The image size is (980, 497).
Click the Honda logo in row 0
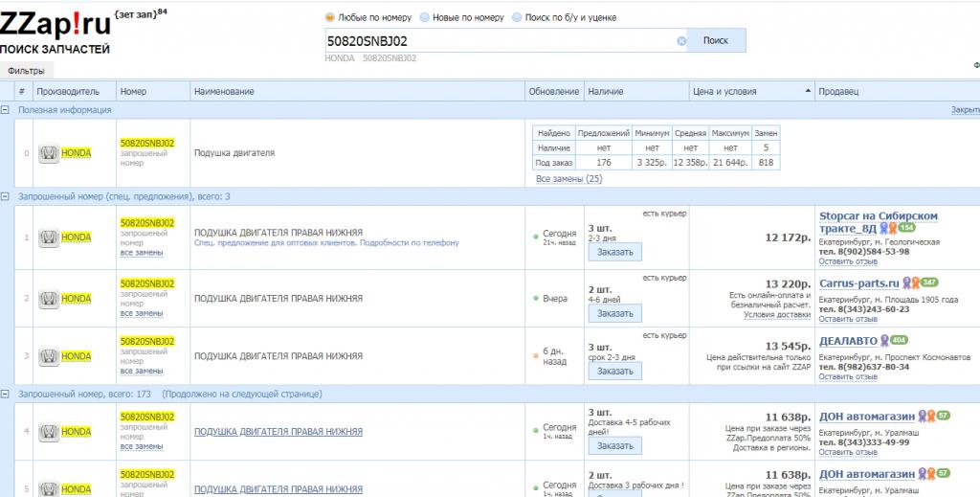point(49,153)
